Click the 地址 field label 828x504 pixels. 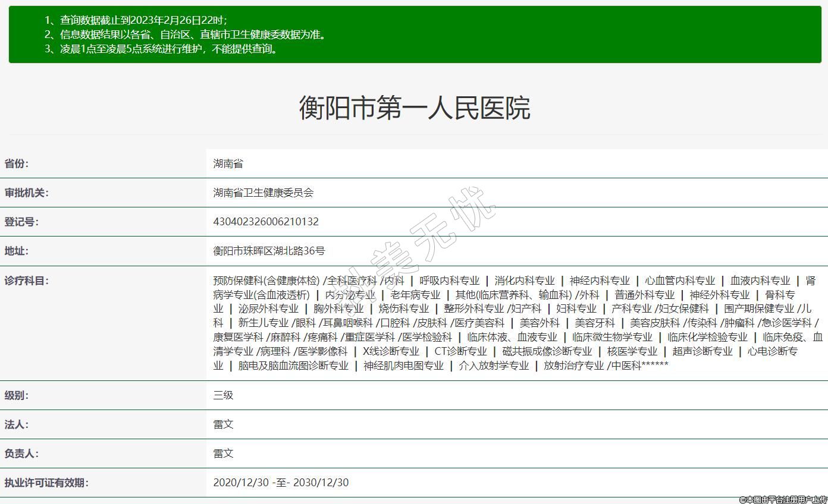coord(17,251)
